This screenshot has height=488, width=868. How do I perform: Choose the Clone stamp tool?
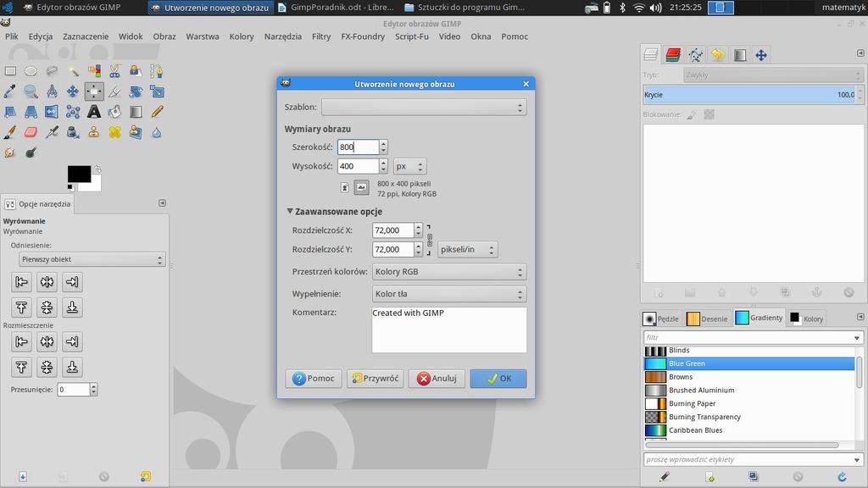click(x=94, y=132)
